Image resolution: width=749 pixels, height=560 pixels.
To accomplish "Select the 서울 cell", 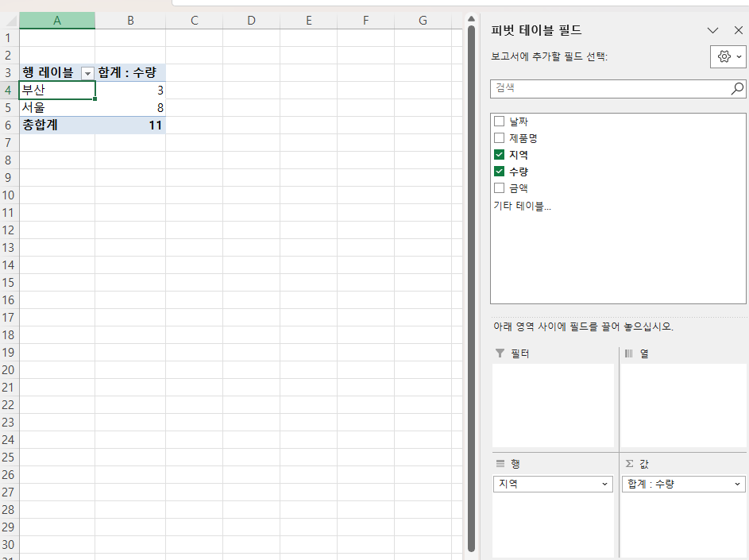I will pos(57,107).
